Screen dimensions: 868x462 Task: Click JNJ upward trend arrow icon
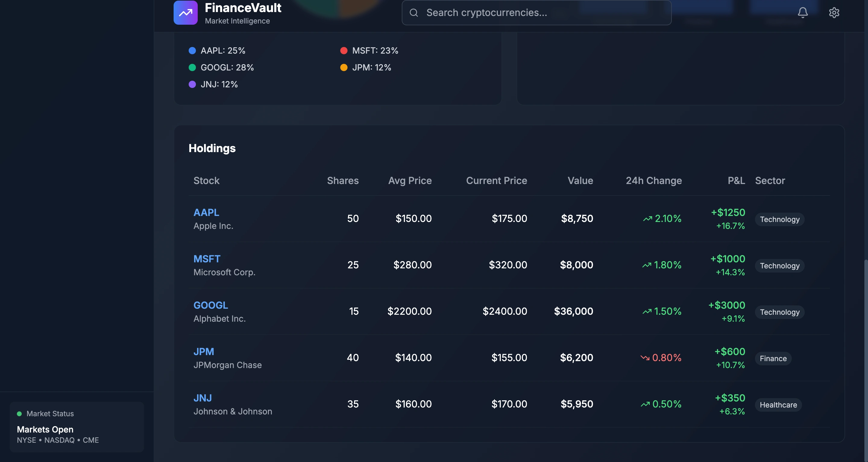point(645,404)
